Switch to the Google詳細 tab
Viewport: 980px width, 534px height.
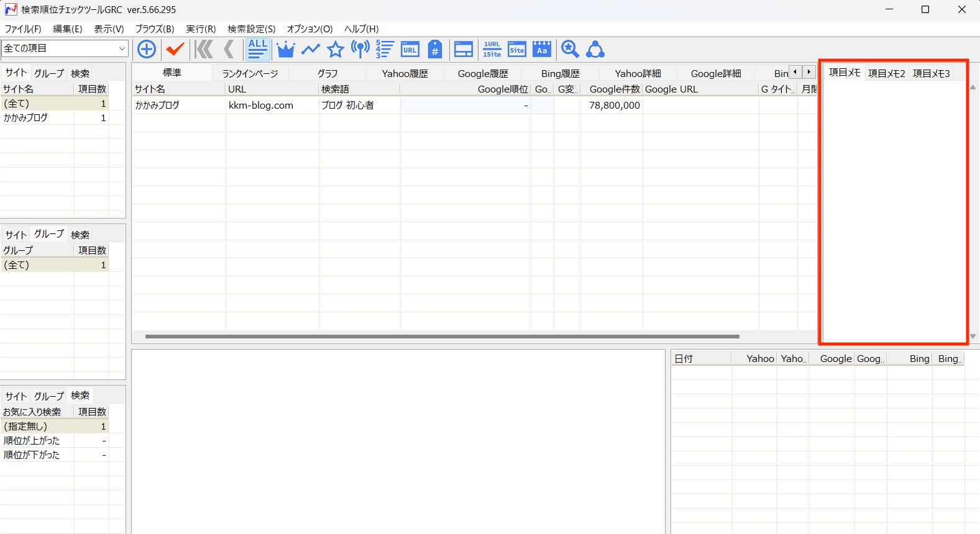[x=716, y=73]
